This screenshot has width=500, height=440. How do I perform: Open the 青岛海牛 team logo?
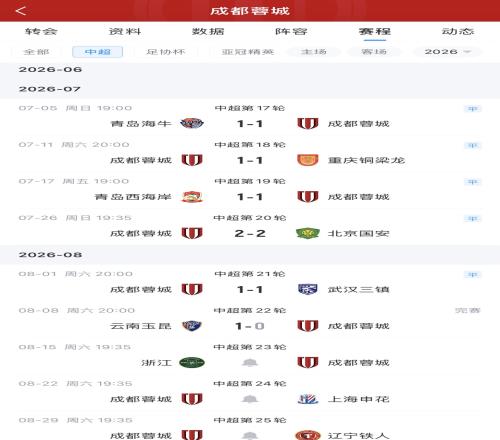(x=192, y=124)
